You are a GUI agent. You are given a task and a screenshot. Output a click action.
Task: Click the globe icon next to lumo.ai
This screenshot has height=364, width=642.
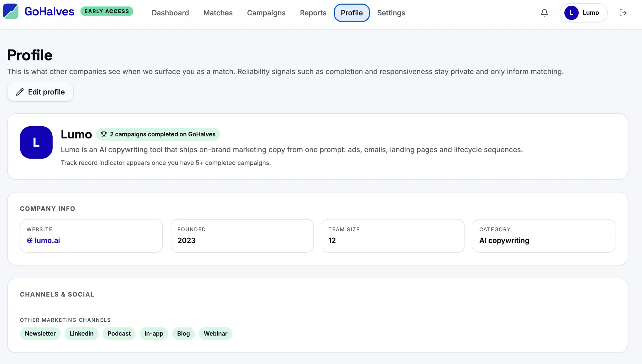(x=29, y=241)
